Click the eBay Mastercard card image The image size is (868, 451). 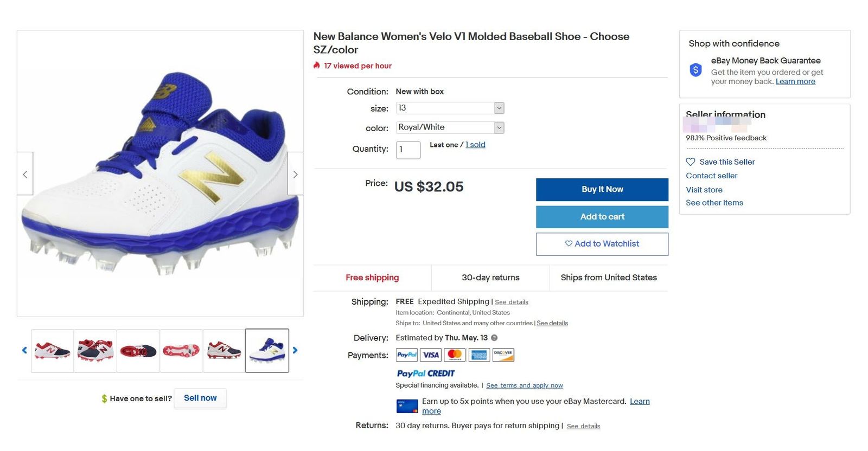click(406, 405)
